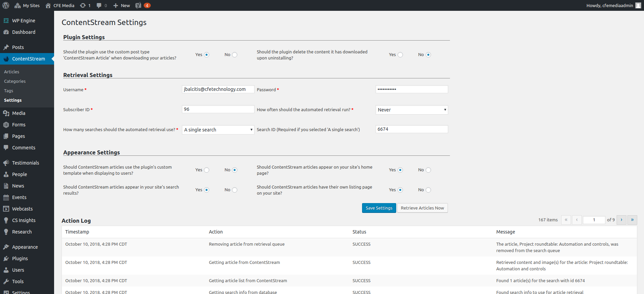Select Yes for own listing page
The image size is (644, 294).
coord(400,190)
